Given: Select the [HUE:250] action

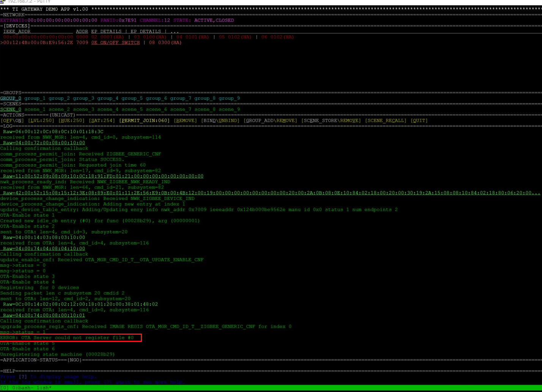Looking at the screenshot, I should (71, 121).
